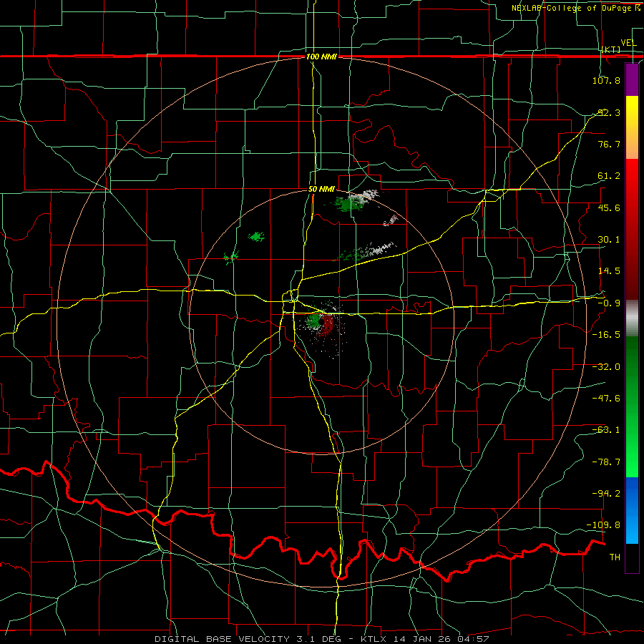644x644 pixels.
Task: Select the 107.8 legend value
Action: [606, 80]
